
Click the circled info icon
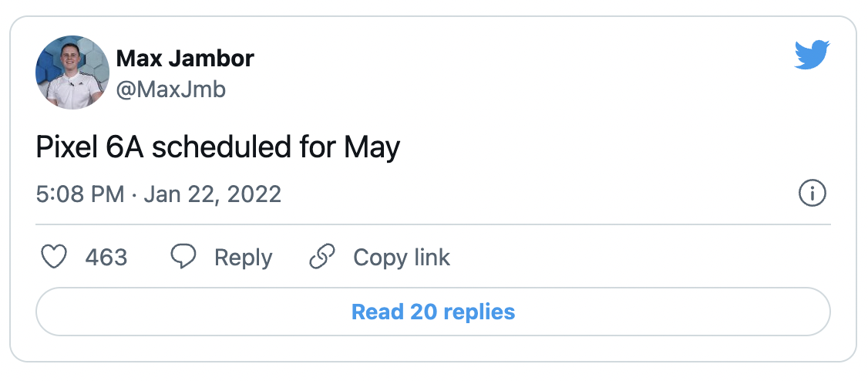pyautogui.click(x=812, y=194)
